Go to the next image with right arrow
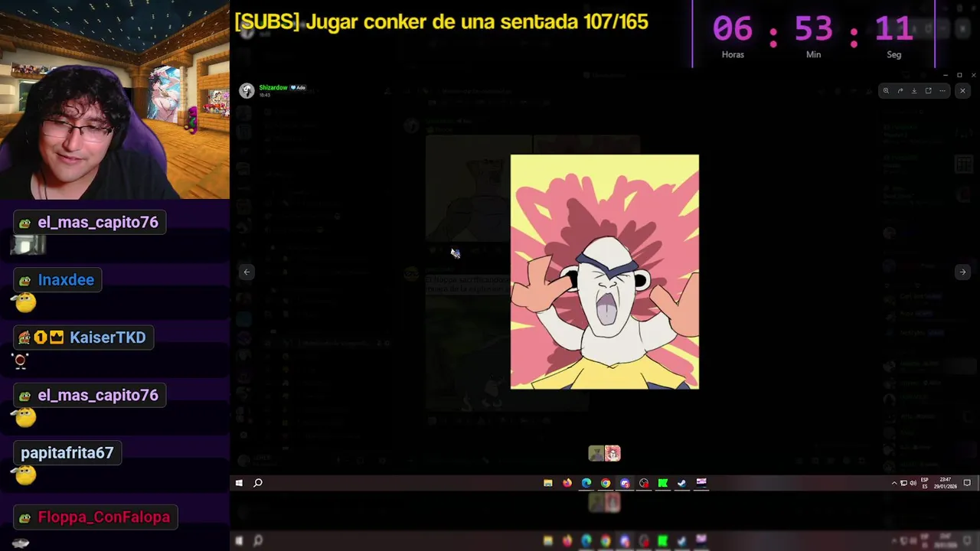This screenshot has height=551, width=980. [x=962, y=272]
